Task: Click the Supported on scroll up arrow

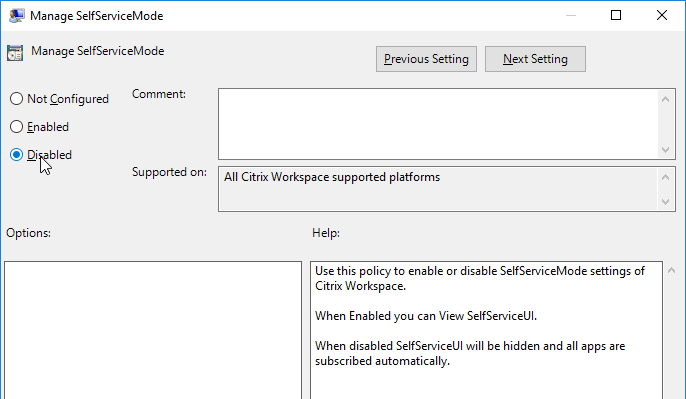Action: (665, 177)
